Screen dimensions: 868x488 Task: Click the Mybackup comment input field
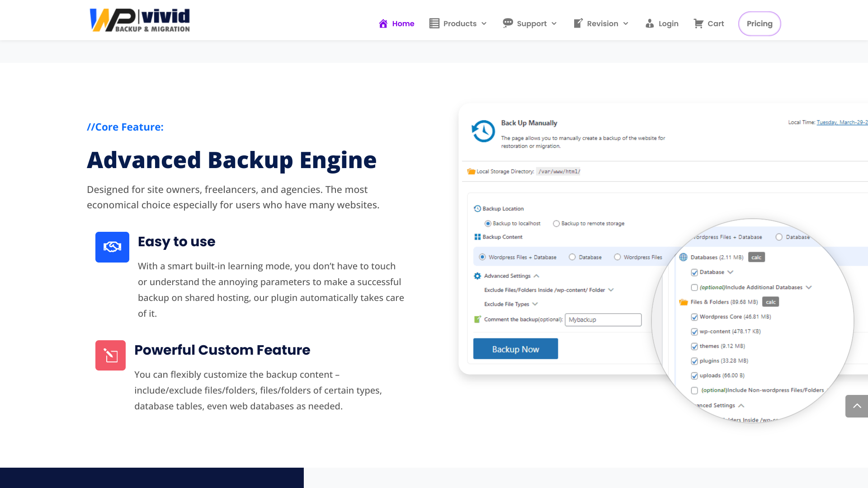click(x=603, y=319)
